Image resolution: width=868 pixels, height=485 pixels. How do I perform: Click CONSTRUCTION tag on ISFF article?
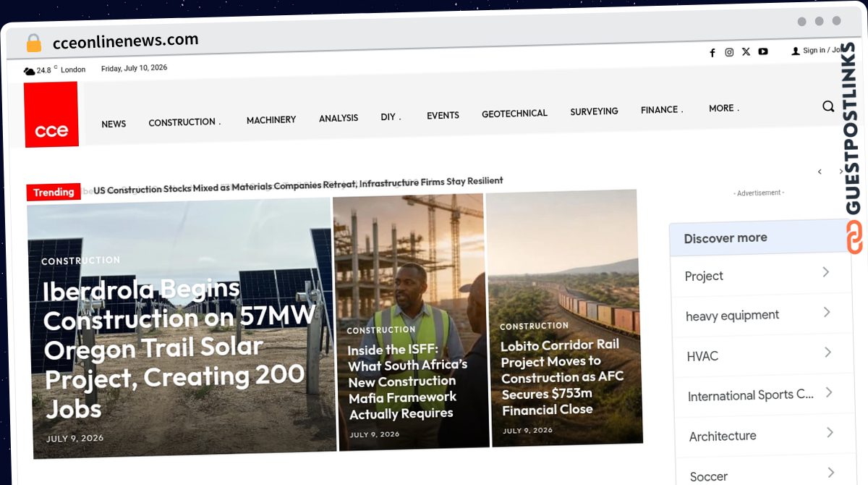click(x=381, y=330)
